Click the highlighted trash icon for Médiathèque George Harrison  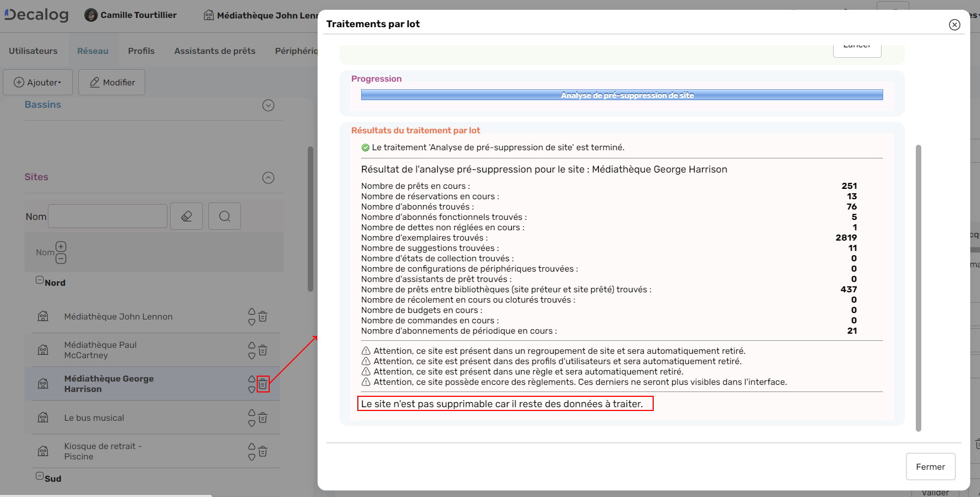(263, 384)
